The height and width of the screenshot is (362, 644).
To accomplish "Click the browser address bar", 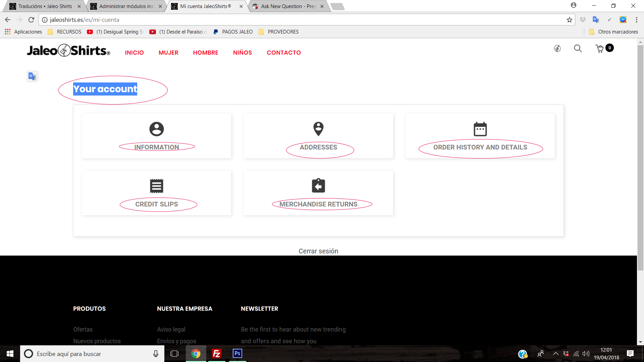I will point(302,20).
